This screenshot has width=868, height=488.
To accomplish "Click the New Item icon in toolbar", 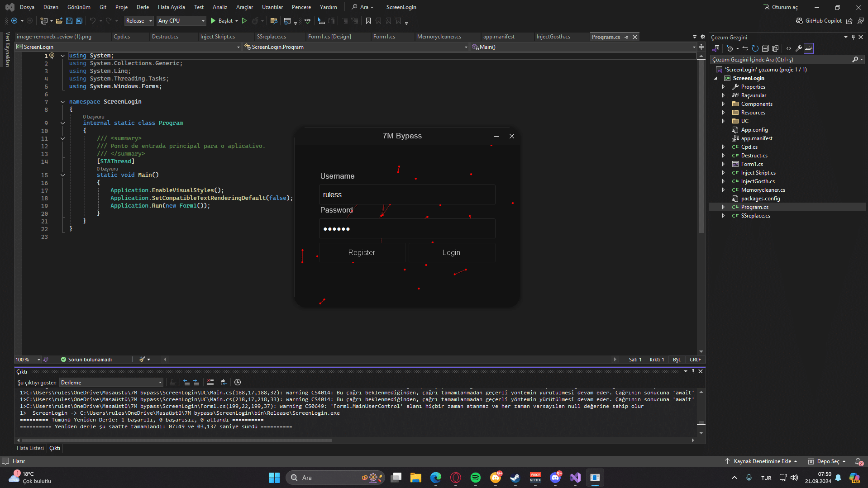I will [x=44, y=21].
